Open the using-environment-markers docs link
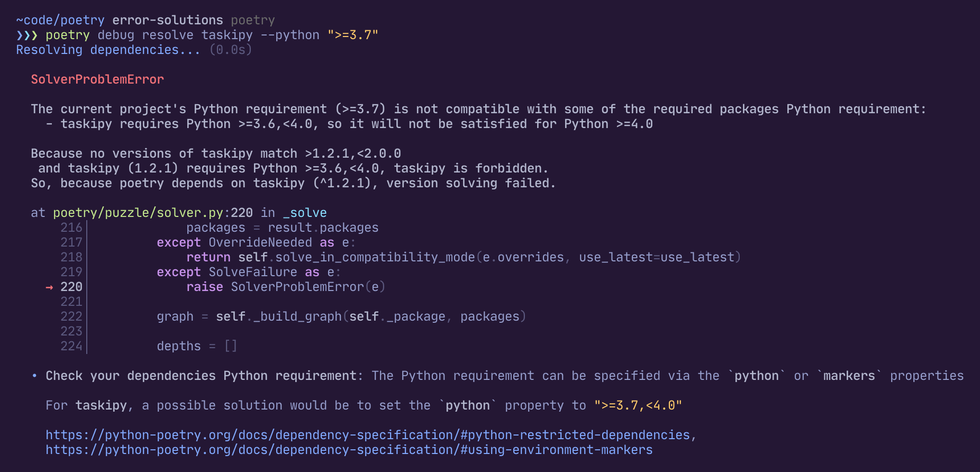Viewport: 980px width, 472px height. click(x=349, y=450)
